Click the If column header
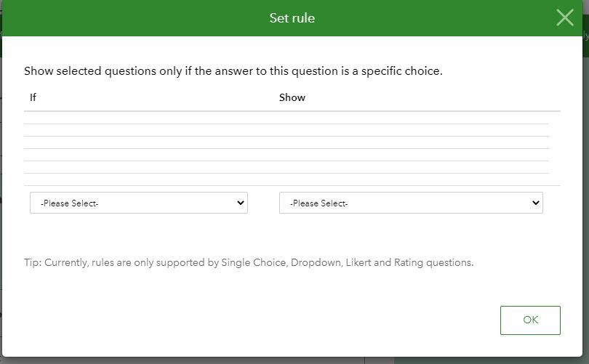Viewport: 589px width, 364px height. click(33, 97)
